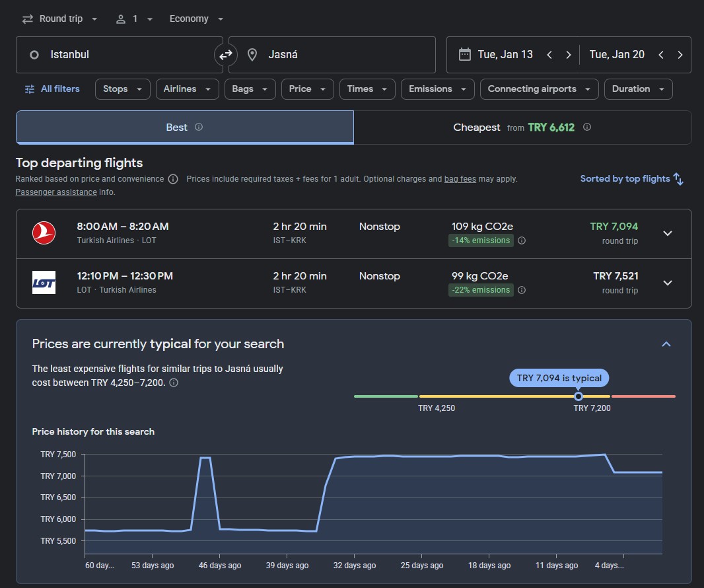
Task: Show emissions info for Turkish Airlines flight
Action: pos(522,241)
